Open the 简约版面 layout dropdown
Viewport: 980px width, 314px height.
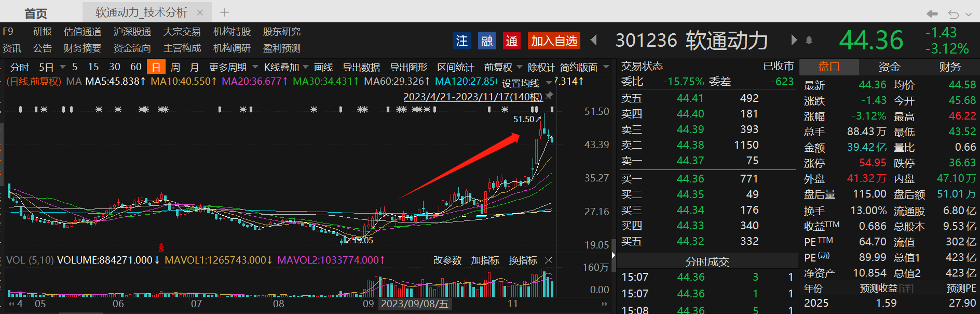coord(606,67)
